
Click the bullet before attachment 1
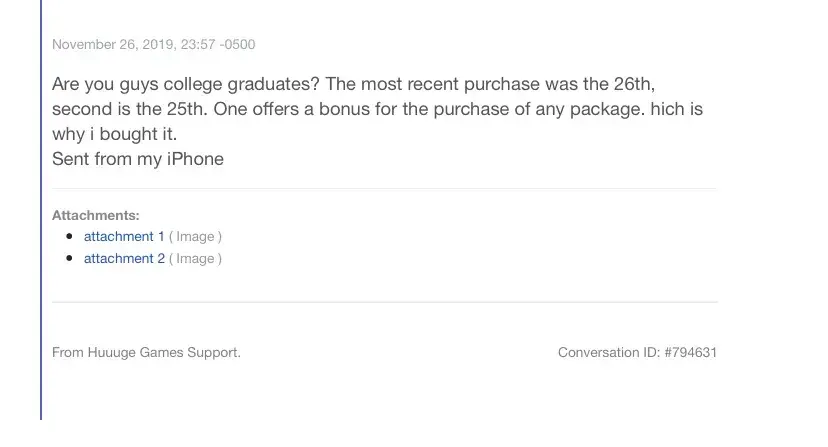(69, 237)
